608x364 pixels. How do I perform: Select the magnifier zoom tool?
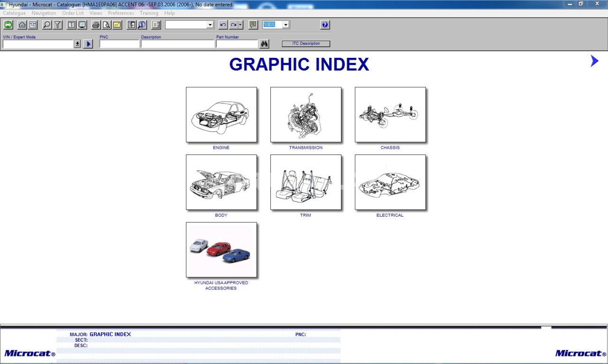(x=46, y=25)
